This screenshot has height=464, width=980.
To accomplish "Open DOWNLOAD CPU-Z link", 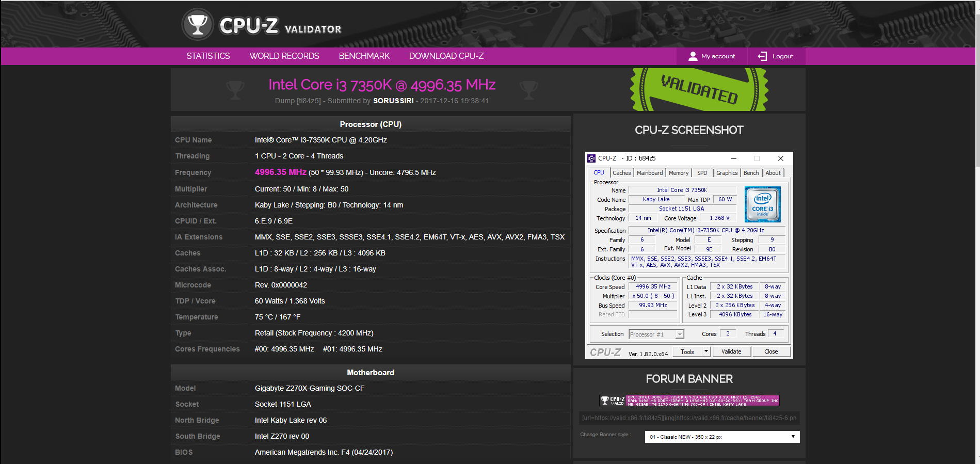I will coord(446,56).
